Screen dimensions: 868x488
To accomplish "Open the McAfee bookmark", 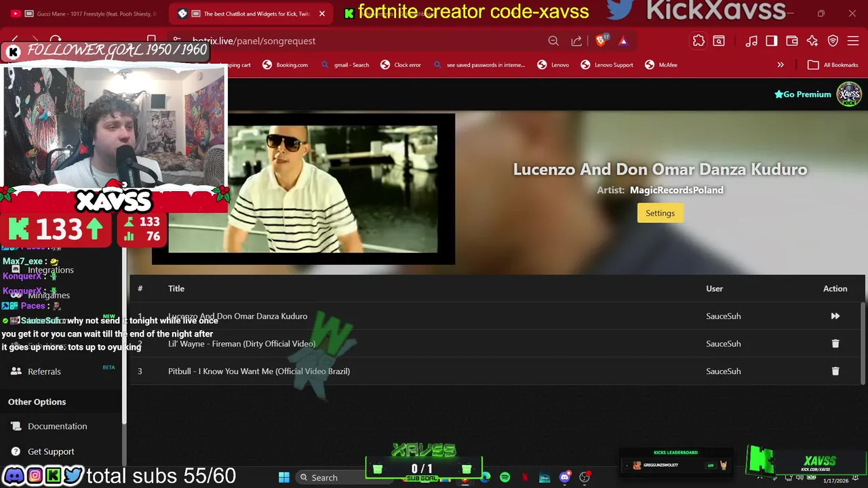I will tap(661, 65).
